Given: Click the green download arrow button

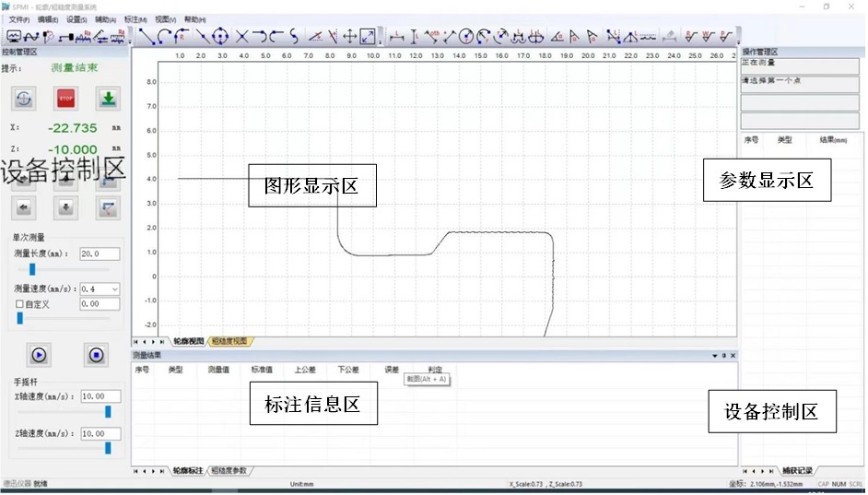Looking at the screenshot, I should tap(108, 98).
